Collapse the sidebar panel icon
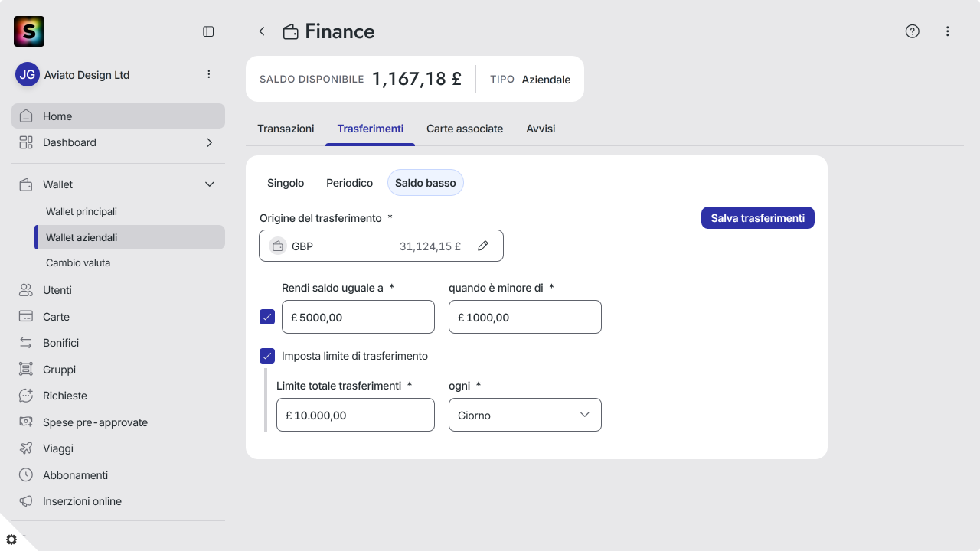The width and height of the screenshot is (980, 551). [x=208, y=31]
